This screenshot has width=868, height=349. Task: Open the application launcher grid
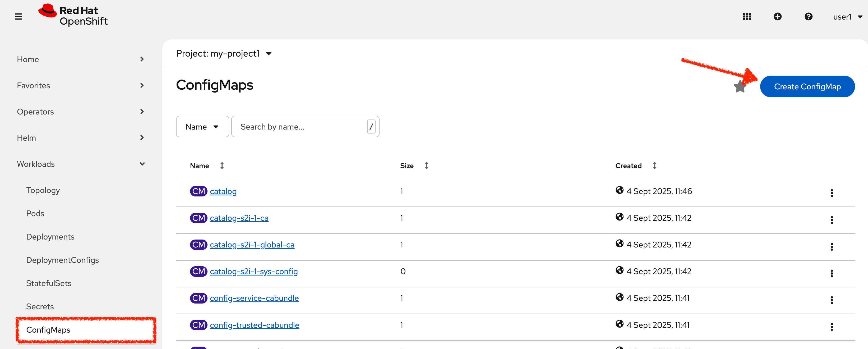(x=747, y=16)
